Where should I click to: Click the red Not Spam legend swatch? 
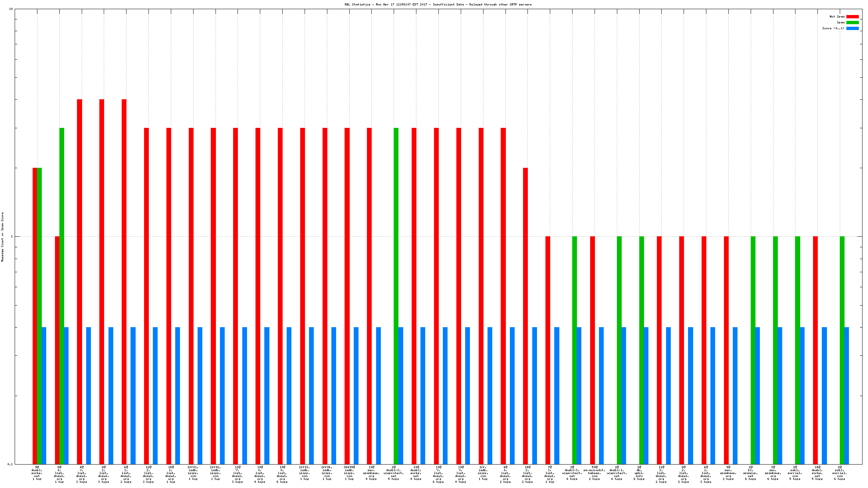(x=852, y=16)
